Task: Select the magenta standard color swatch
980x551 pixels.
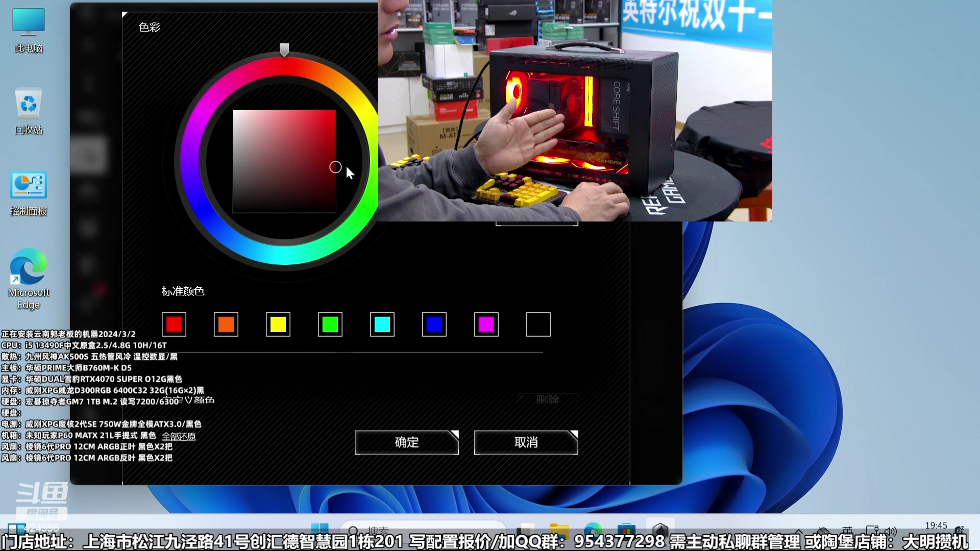Action: coord(486,324)
